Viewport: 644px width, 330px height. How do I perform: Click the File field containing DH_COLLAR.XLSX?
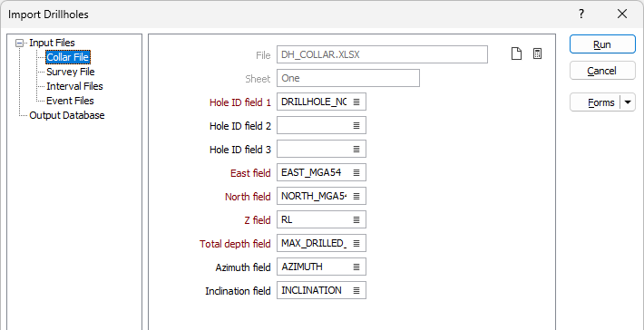coord(383,54)
